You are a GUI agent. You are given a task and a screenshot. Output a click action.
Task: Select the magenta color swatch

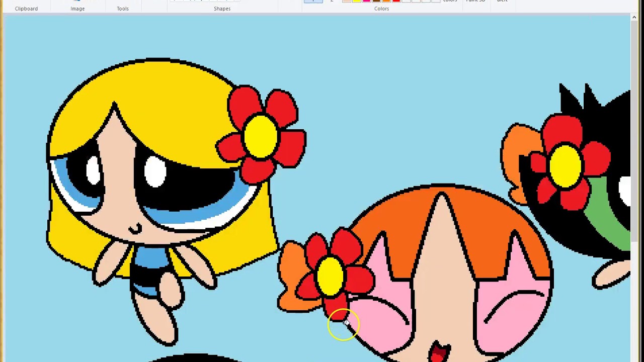[366, 2]
